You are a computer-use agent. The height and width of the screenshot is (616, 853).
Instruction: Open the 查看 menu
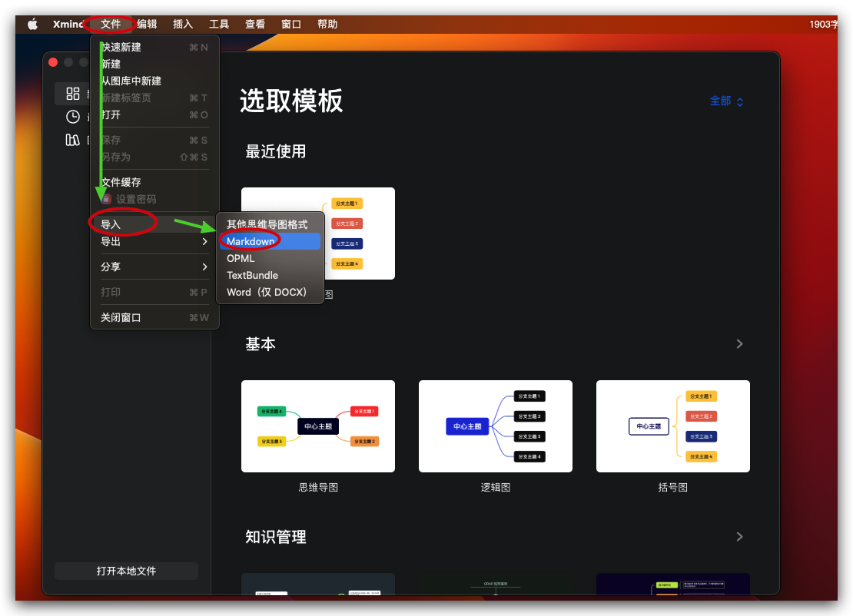pyautogui.click(x=255, y=24)
